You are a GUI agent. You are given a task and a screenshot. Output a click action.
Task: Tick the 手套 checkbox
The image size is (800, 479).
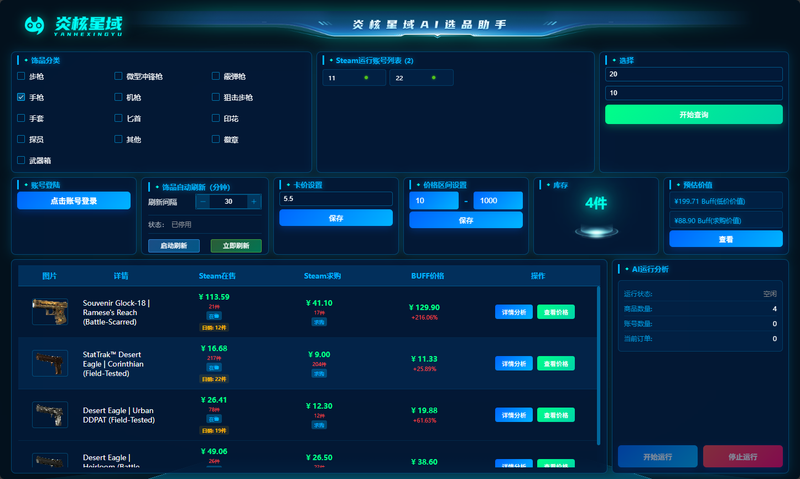coord(21,118)
